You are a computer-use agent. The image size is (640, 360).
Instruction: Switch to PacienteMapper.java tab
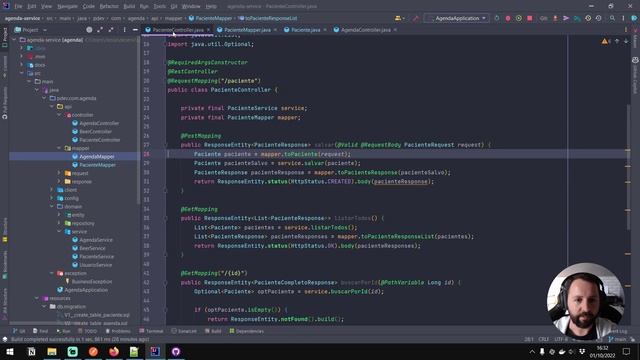pyautogui.click(x=247, y=30)
